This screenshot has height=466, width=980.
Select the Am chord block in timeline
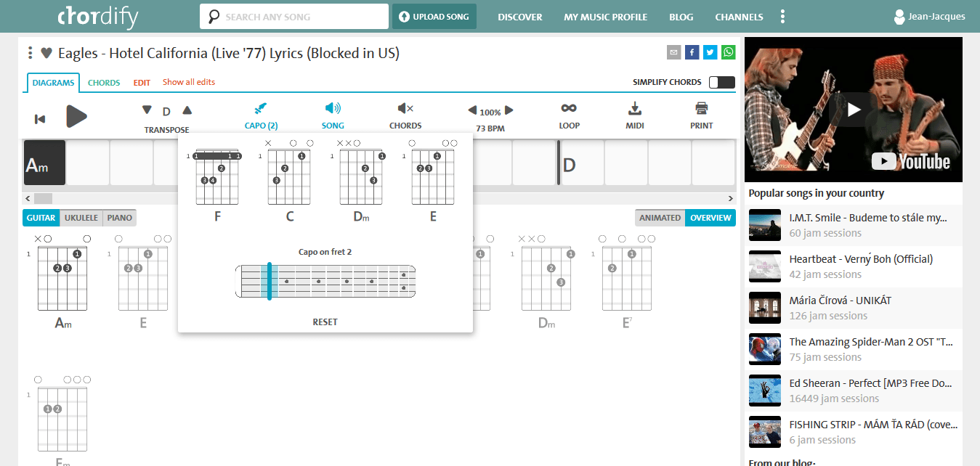point(44,163)
